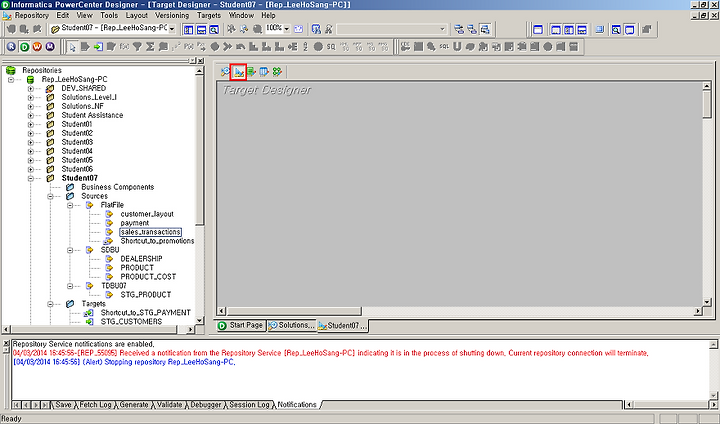Switch to the Session Log output tab
The height and width of the screenshot is (424, 720).
[249, 405]
